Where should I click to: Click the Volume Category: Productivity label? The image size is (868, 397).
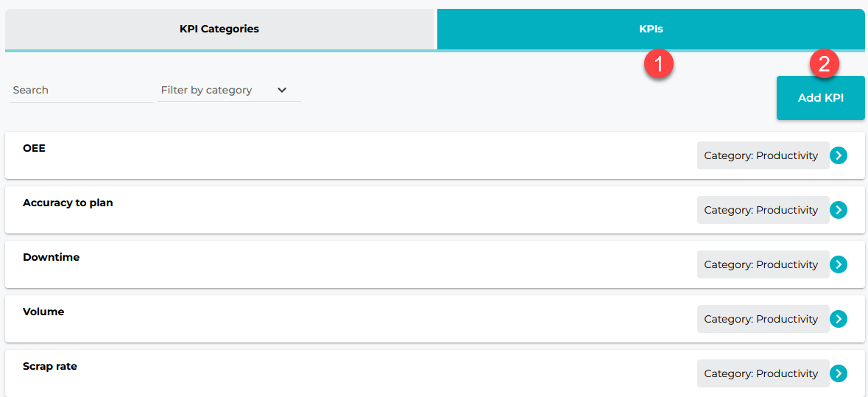pos(762,319)
